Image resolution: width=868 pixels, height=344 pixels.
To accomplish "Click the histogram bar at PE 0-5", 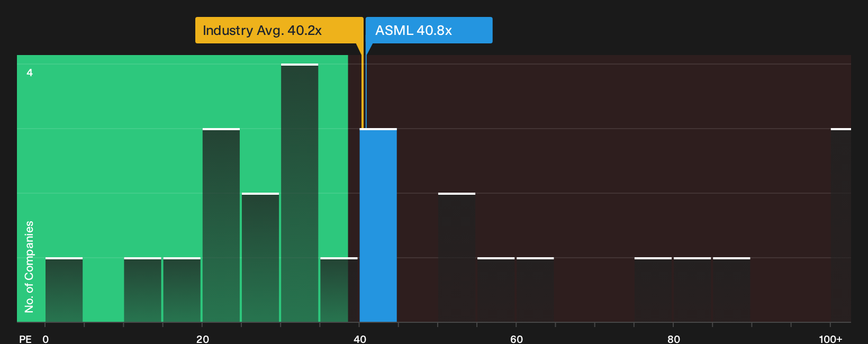I will [64, 289].
